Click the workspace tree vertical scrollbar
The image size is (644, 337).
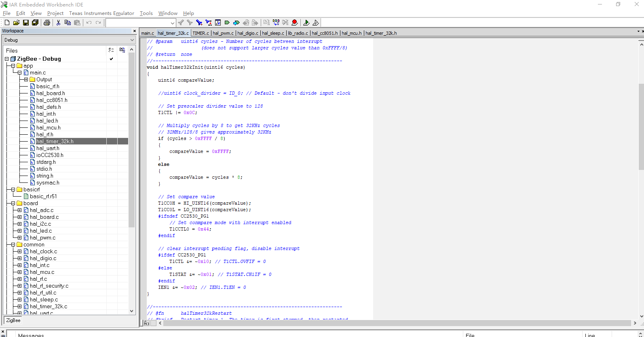click(x=131, y=140)
